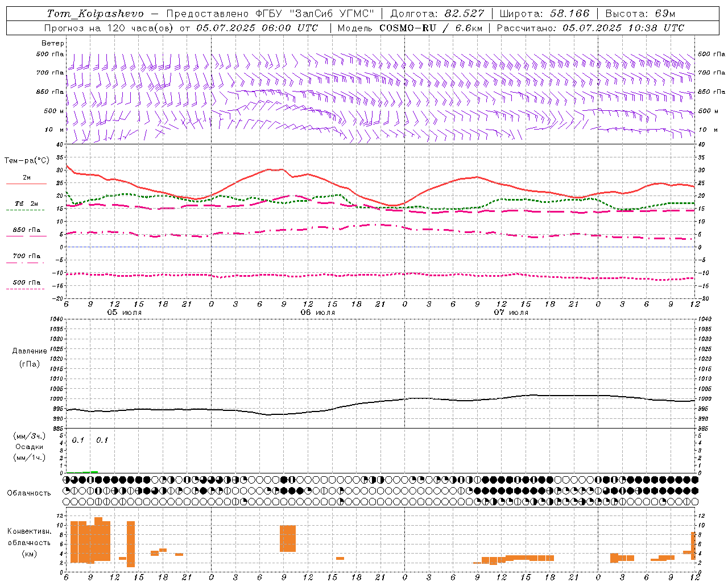Viewport: 728px width, 582px height.
Task: Click the '06 июля' date label
Action: coord(318,313)
